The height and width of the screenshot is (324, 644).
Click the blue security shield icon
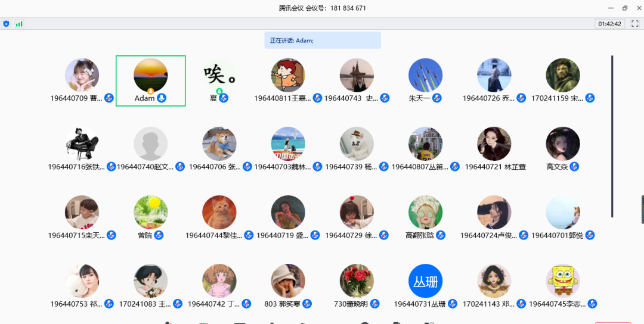[x=6, y=24]
